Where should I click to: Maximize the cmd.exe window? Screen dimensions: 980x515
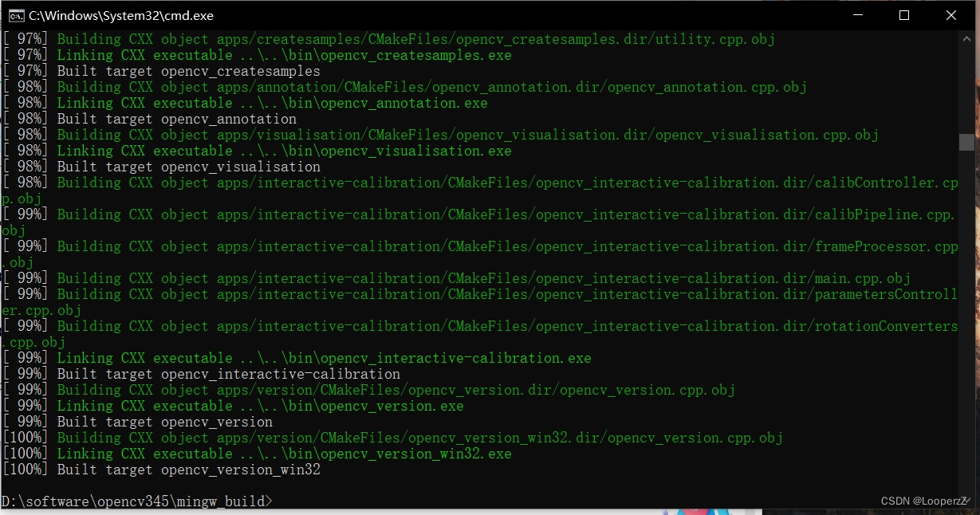click(x=903, y=15)
